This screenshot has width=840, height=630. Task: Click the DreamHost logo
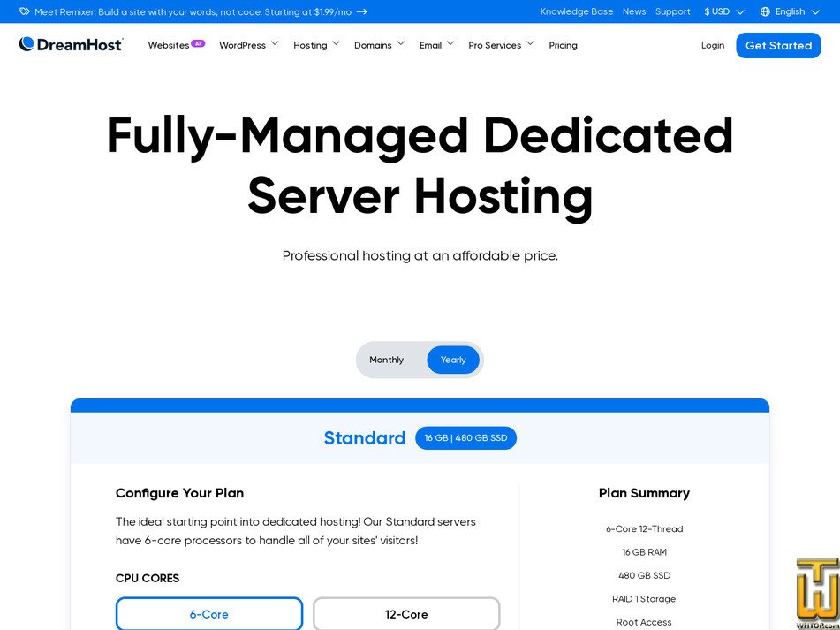(71, 44)
